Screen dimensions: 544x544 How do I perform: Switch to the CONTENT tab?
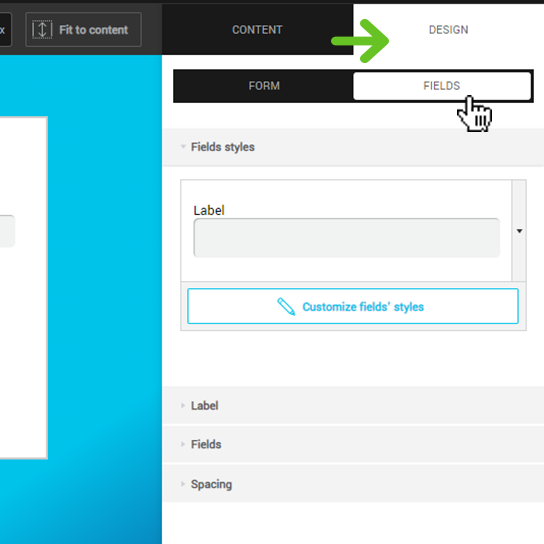click(x=257, y=29)
